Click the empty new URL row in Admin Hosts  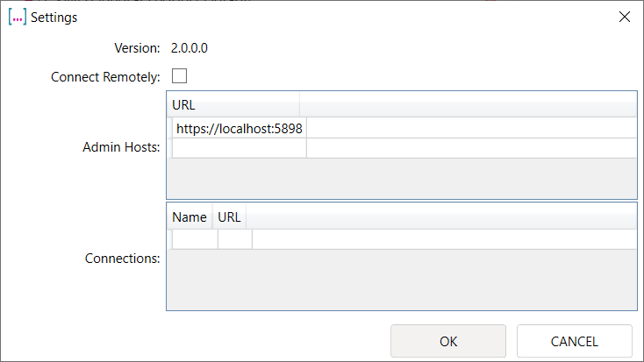point(240,148)
